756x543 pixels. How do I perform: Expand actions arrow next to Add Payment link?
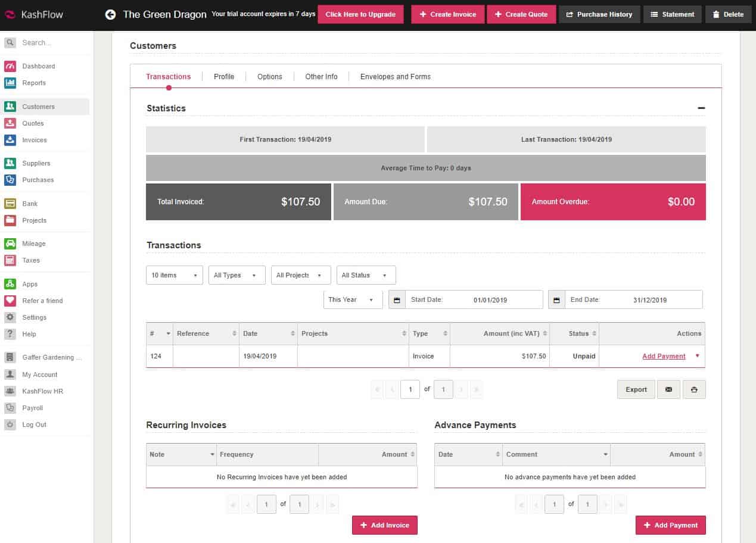tap(698, 356)
